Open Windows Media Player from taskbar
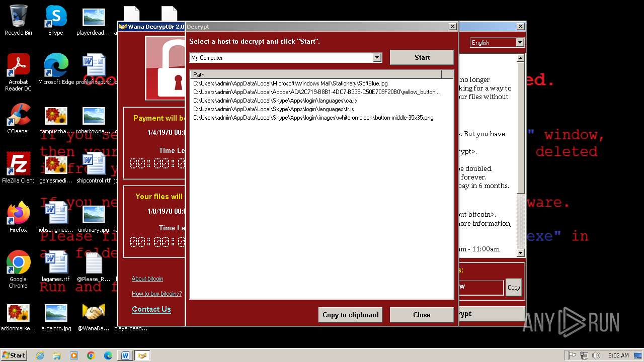The height and width of the screenshot is (362, 644). (74, 355)
